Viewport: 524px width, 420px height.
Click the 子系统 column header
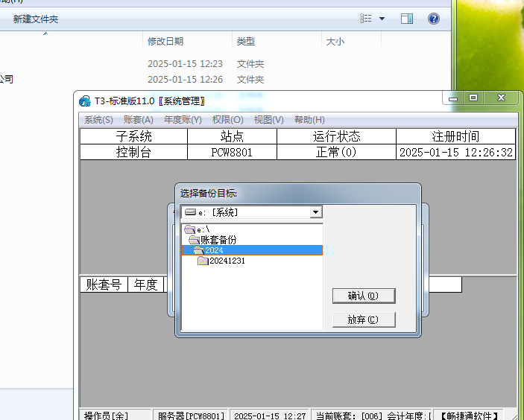point(134,136)
